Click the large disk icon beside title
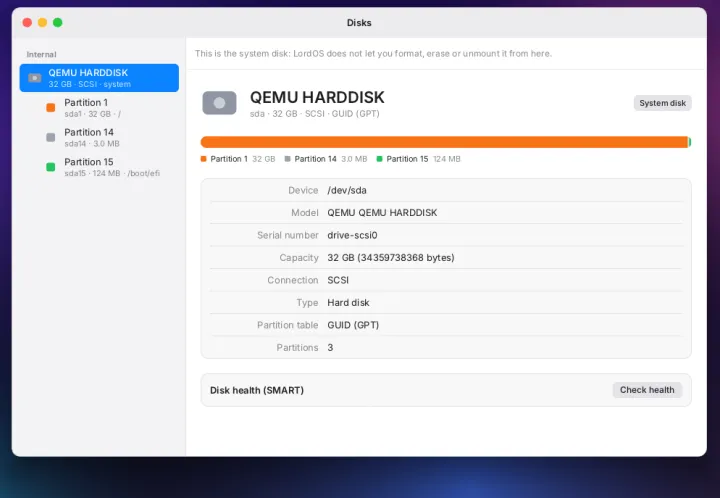Image resolution: width=720 pixels, height=498 pixels. click(219, 103)
